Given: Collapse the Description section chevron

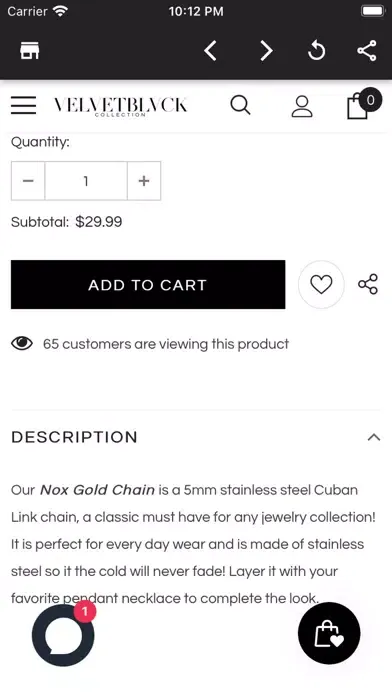Looking at the screenshot, I should (374, 437).
